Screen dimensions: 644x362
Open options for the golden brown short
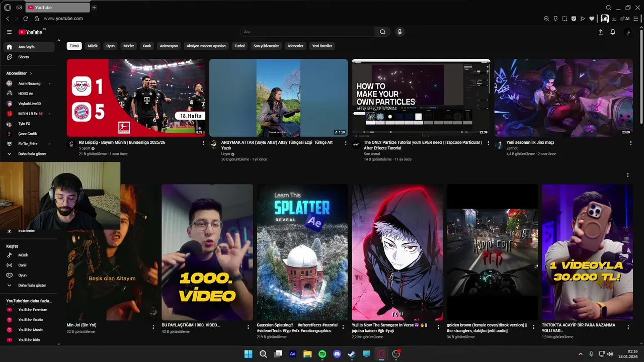[533, 327]
